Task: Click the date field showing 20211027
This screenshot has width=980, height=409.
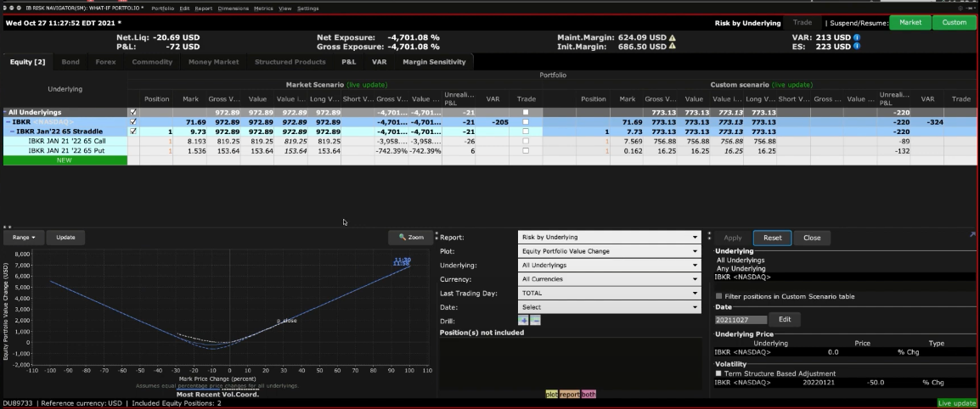Action: coord(741,320)
